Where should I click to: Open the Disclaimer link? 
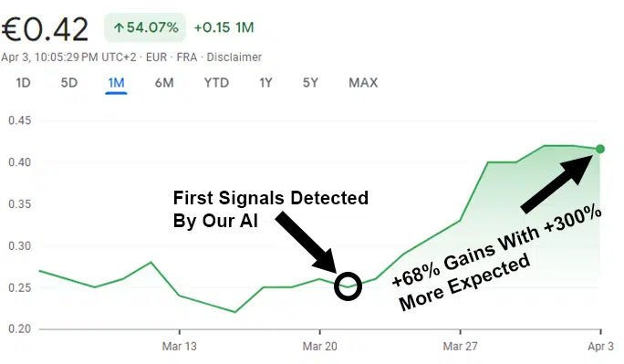pos(234,57)
